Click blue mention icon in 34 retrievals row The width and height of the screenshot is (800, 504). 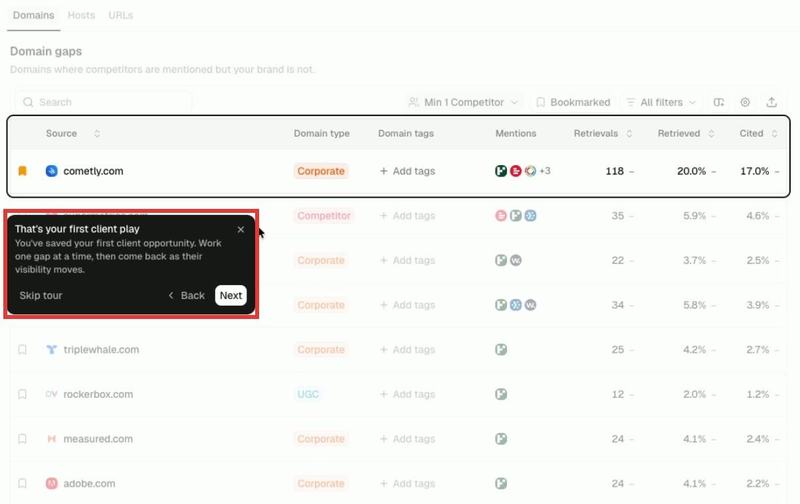coord(516,305)
